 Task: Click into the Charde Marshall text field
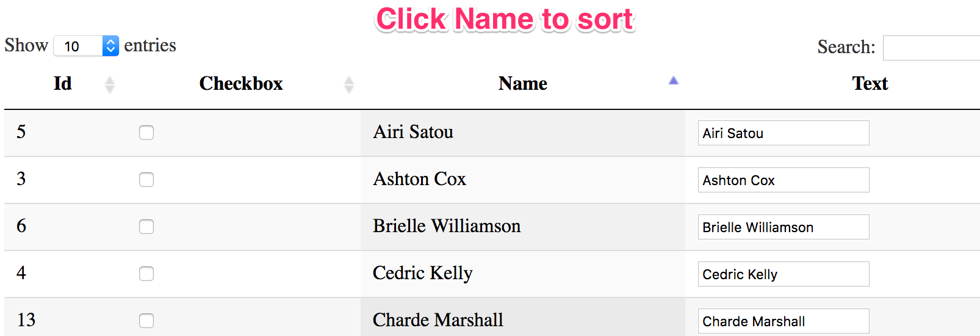pos(783,321)
